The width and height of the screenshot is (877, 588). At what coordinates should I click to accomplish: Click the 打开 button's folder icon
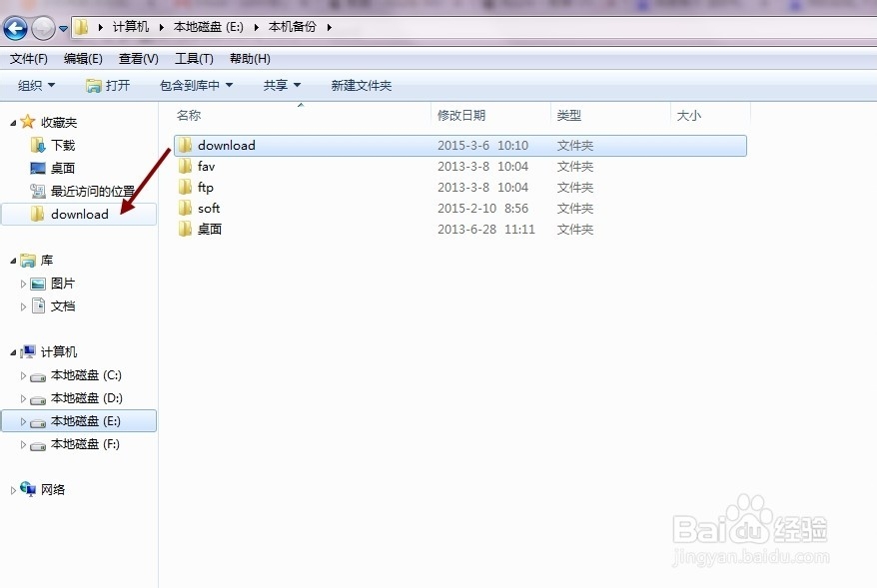click(x=94, y=86)
